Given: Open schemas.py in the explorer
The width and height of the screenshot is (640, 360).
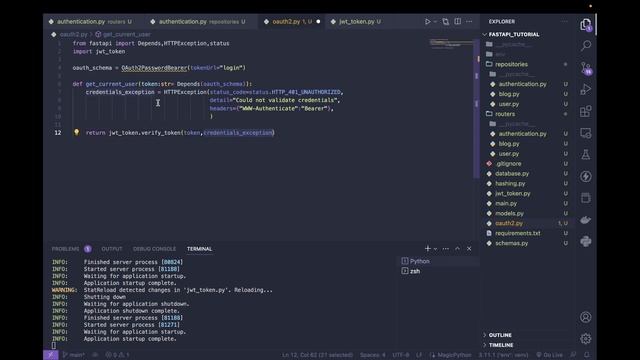Looking at the screenshot, I should [x=511, y=243].
